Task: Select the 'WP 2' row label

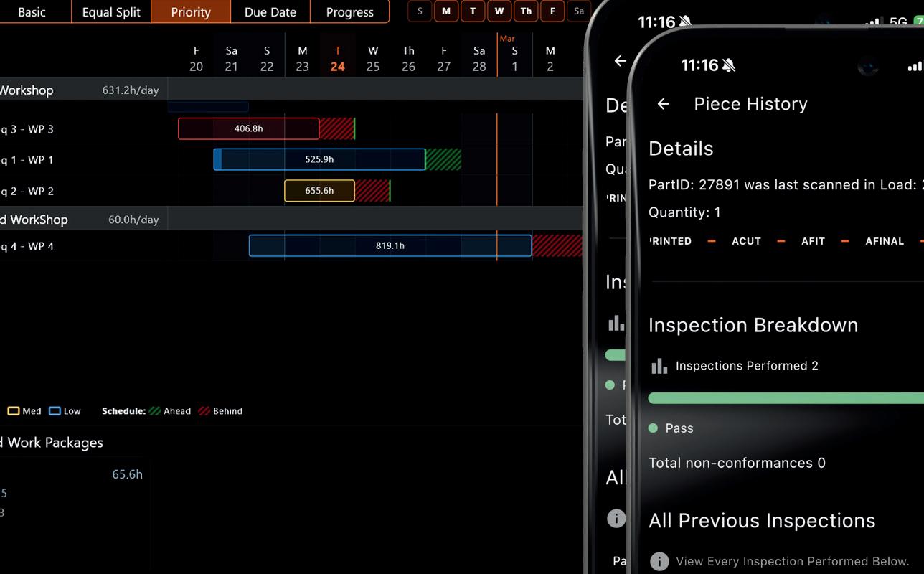Action: pos(27,191)
